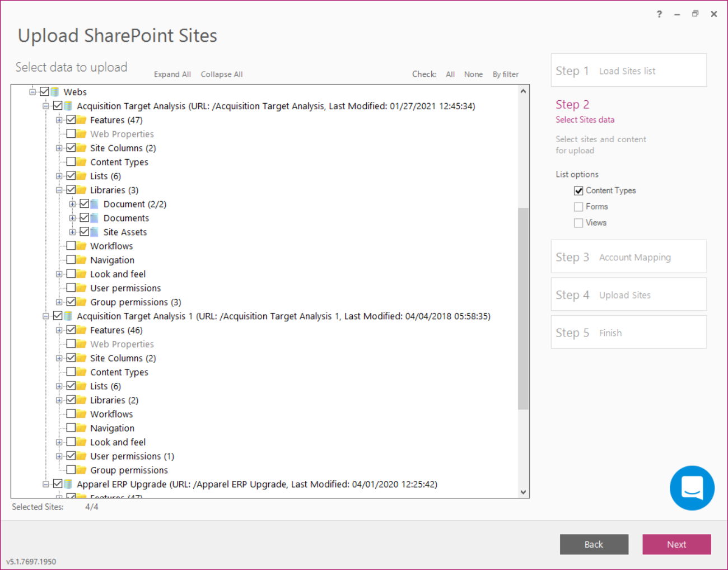Click the Apparel ERP Upgrade site icon
The height and width of the screenshot is (570, 728).
[x=68, y=484]
